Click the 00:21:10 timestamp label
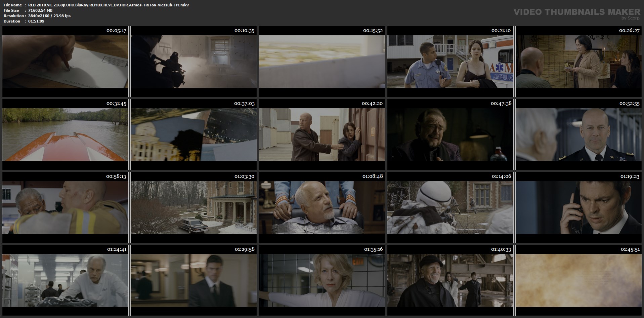Viewport: 644px width, 318px height. pyautogui.click(x=501, y=31)
